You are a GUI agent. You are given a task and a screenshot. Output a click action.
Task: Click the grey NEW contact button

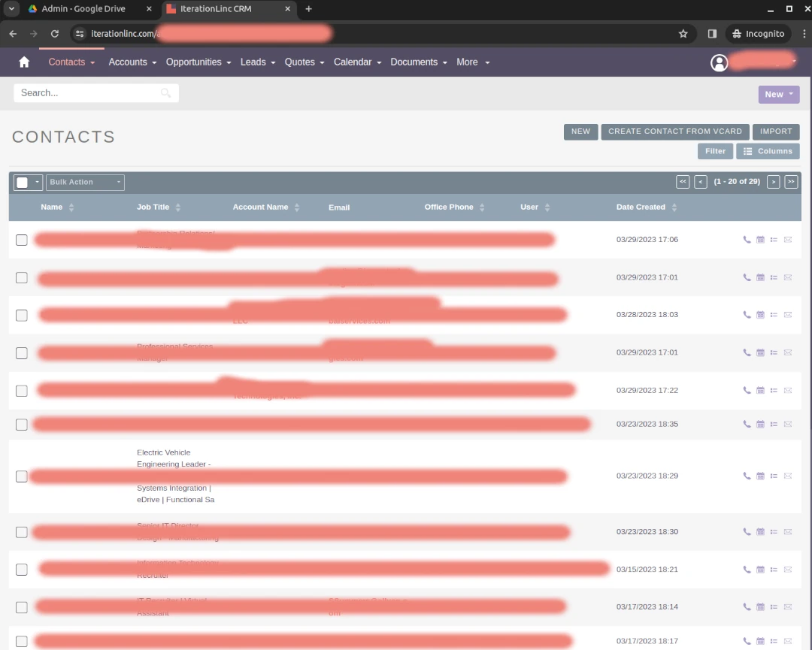580,132
